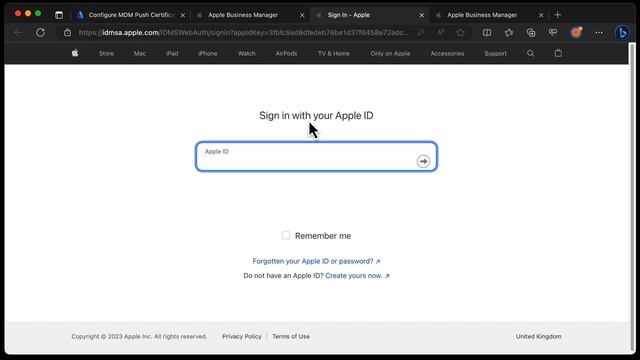Switch to Configure MDM Push Certificate tab
Screen dimensions: 640x360
[131, 15]
